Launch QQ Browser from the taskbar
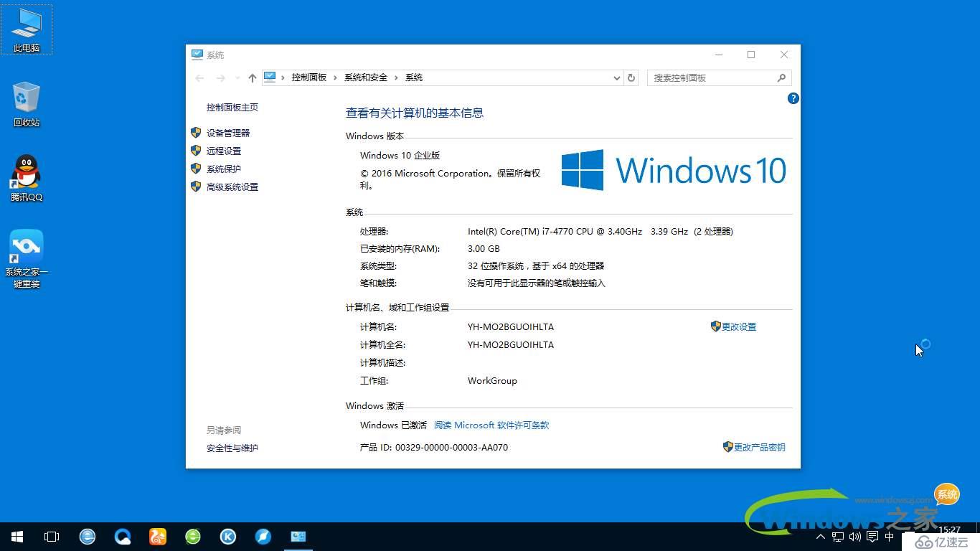This screenshot has width=980, height=551. pyautogui.click(x=123, y=537)
